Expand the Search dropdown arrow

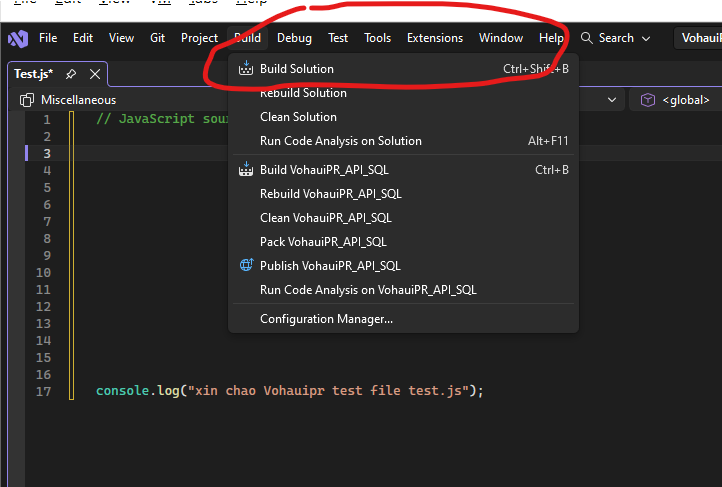(x=645, y=38)
